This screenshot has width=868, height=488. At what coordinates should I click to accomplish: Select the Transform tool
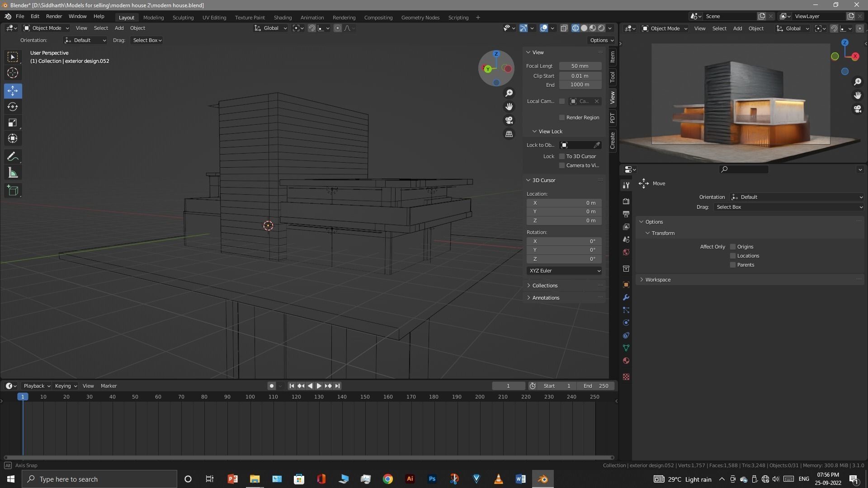(13, 138)
